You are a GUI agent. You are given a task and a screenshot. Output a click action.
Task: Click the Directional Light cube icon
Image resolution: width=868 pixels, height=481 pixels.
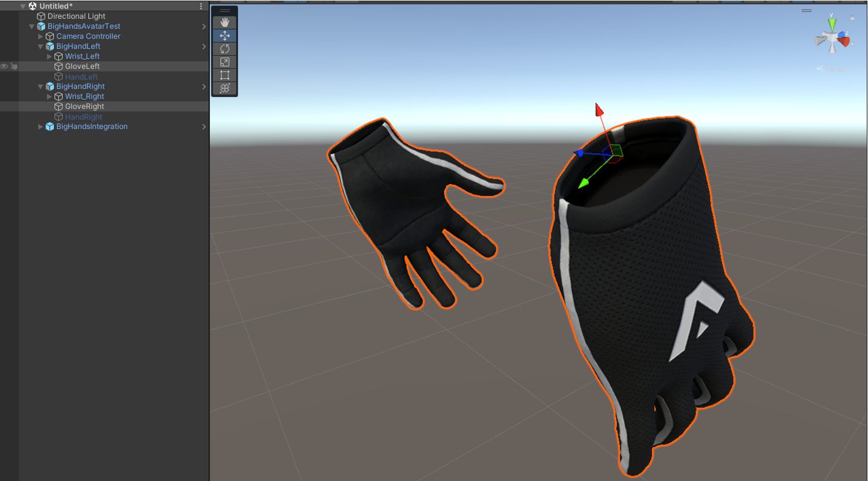pyautogui.click(x=41, y=16)
